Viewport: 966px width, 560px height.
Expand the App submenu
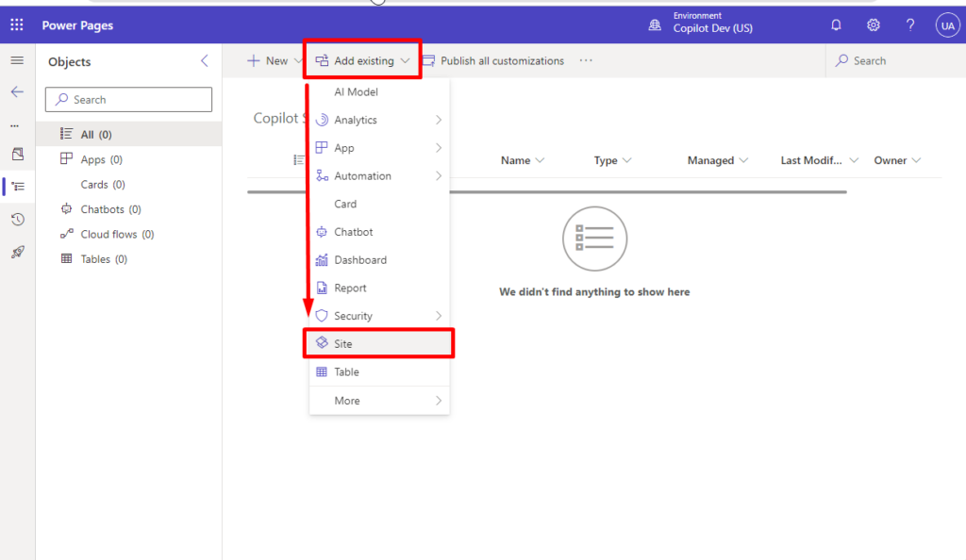tap(379, 148)
